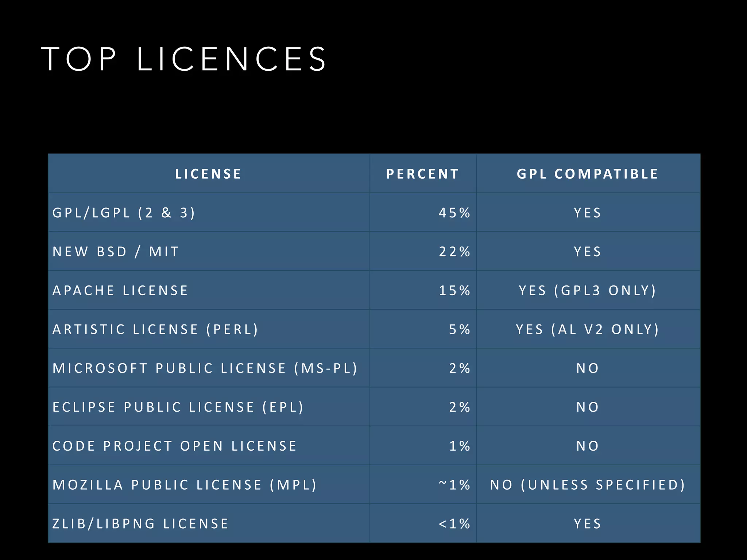747x560 pixels.
Task: Click the 22% percent value
Action: pos(454,252)
